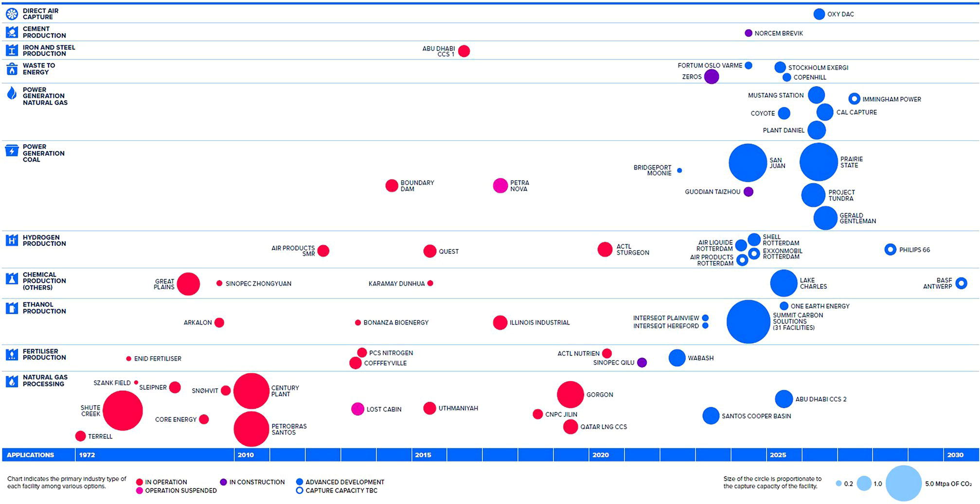
Task: Click the Operation Suspended pink legend swatch
Action: (x=140, y=491)
